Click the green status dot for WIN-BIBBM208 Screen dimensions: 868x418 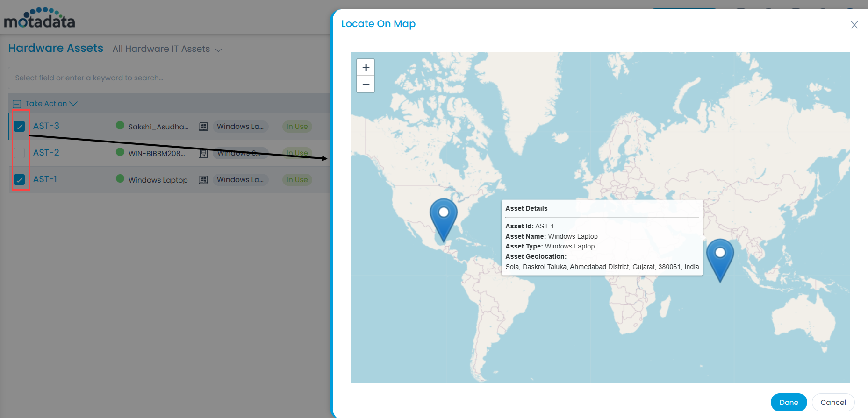[x=120, y=152]
